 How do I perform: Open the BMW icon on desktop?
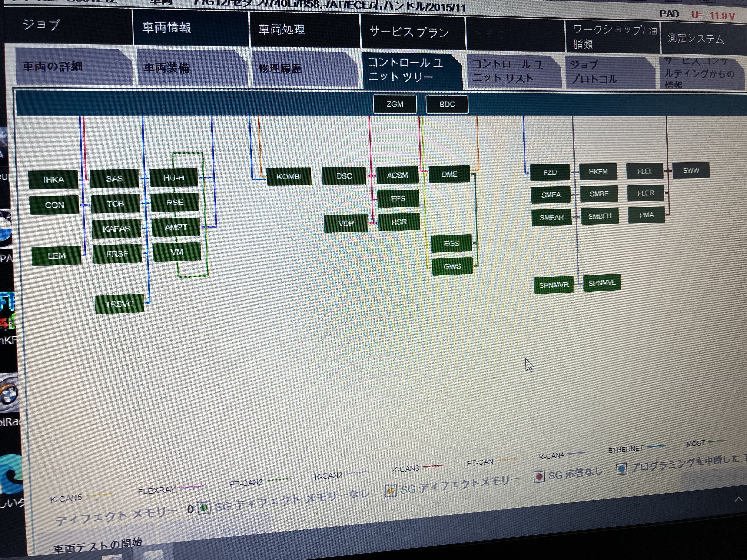[x=9, y=394]
